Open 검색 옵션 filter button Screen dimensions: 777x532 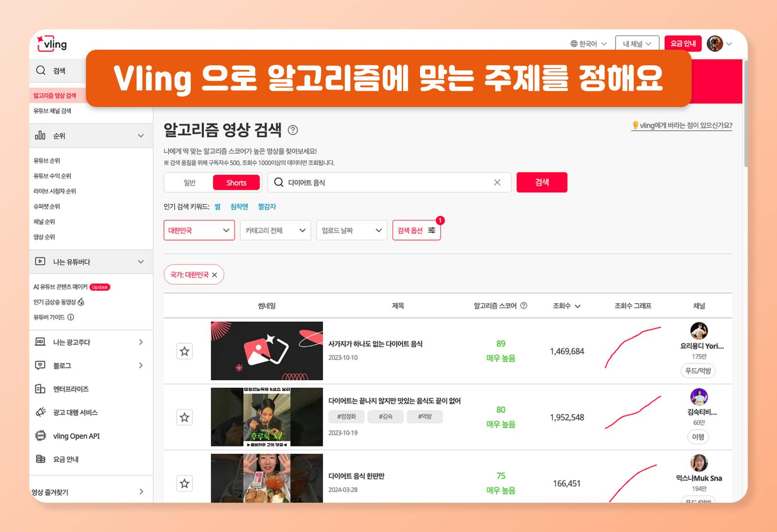417,230
